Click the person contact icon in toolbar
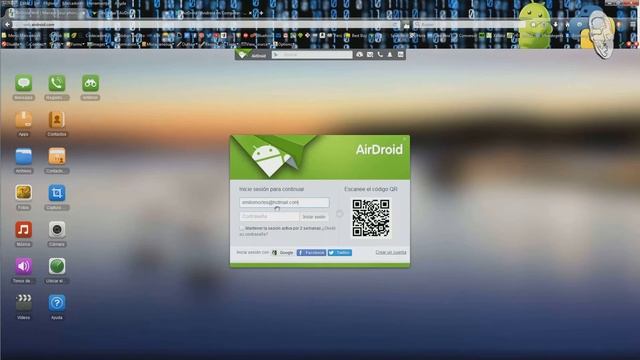The width and height of the screenshot is (640, 360). tap(390, 55)
